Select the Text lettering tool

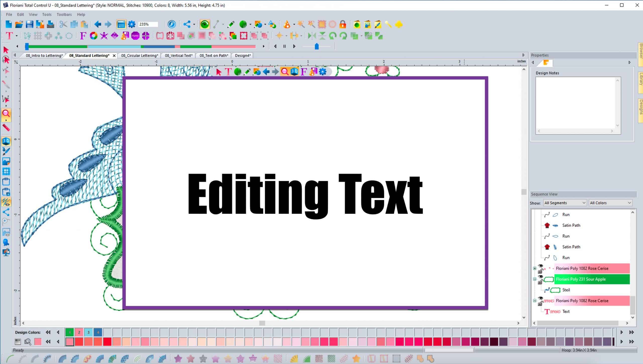[x=10, y=36]
